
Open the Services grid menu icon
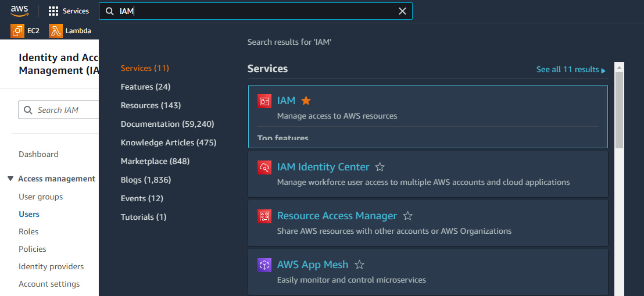53,11
